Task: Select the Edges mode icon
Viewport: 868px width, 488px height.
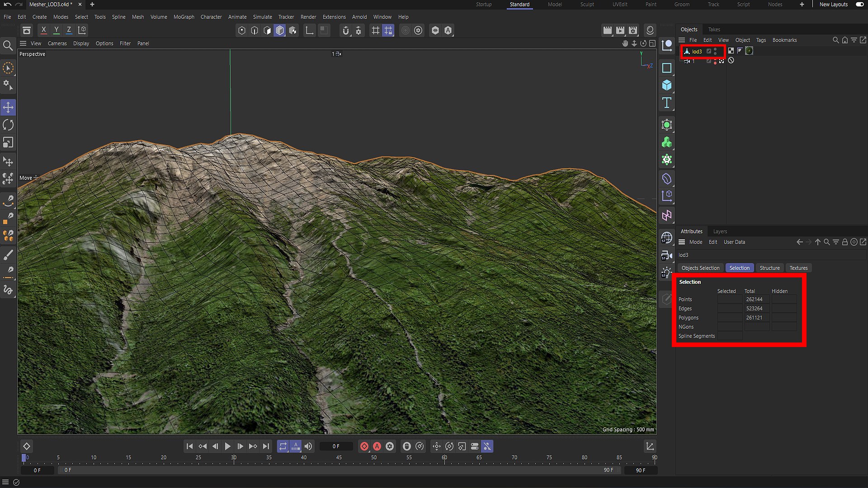Action: coord(255,30)
